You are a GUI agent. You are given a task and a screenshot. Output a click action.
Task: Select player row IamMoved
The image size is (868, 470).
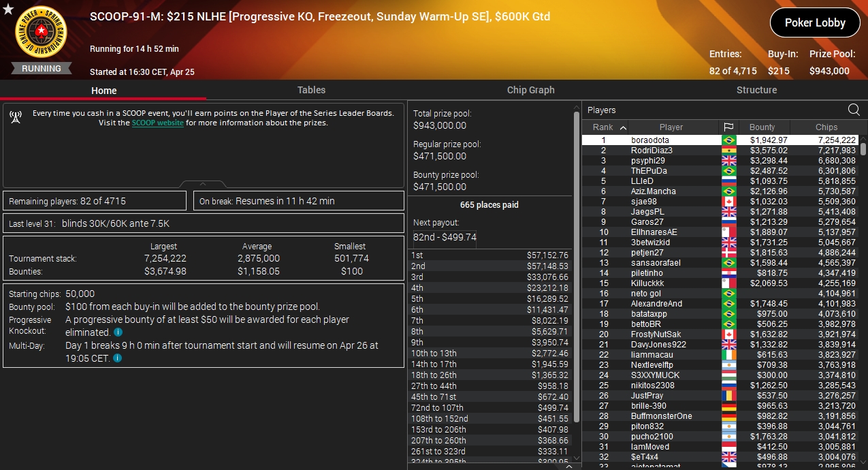pyautogui.click(x=720, y=446)
